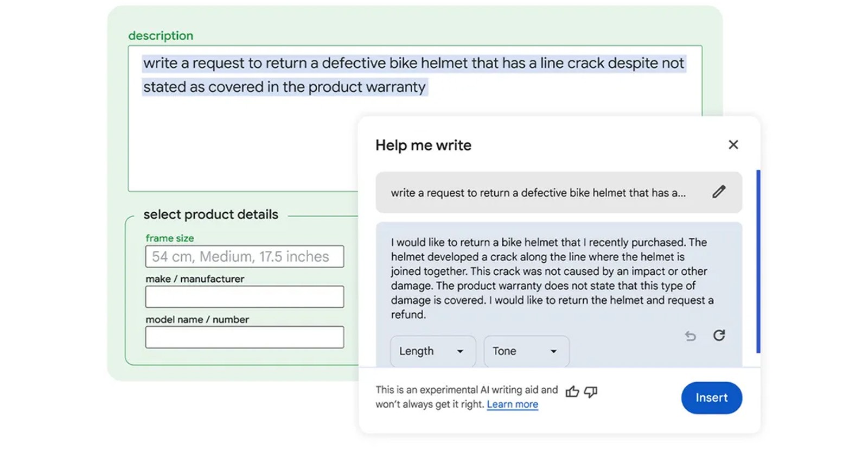The width and height of the screenshot is (868, 456).
Task: Focus the frame size input field
Action: 244,257
